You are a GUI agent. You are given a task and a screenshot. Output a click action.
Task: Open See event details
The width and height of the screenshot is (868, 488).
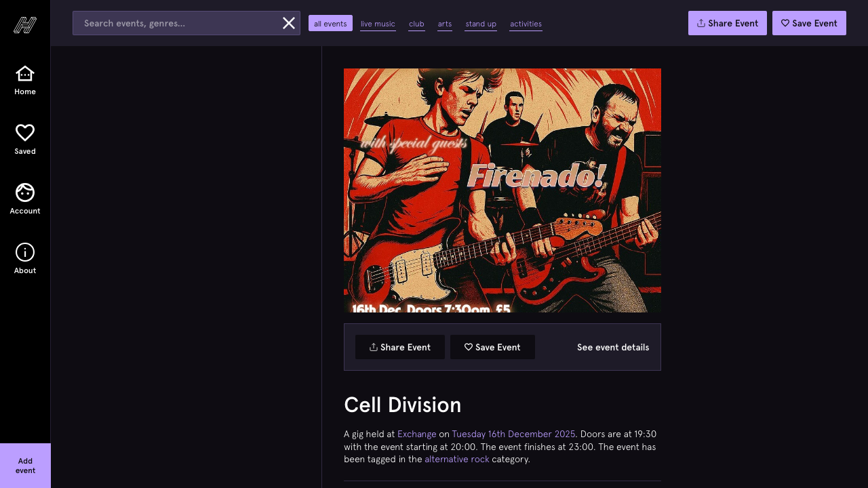click(x=612, y=347)
